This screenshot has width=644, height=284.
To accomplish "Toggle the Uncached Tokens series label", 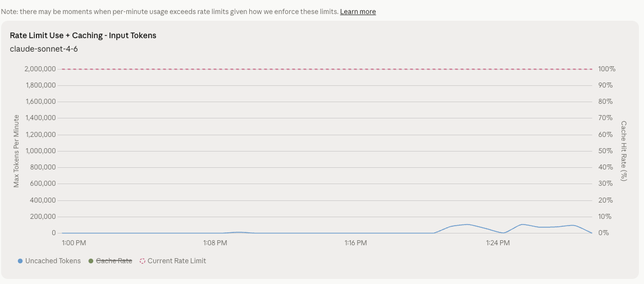I will 53,261.
